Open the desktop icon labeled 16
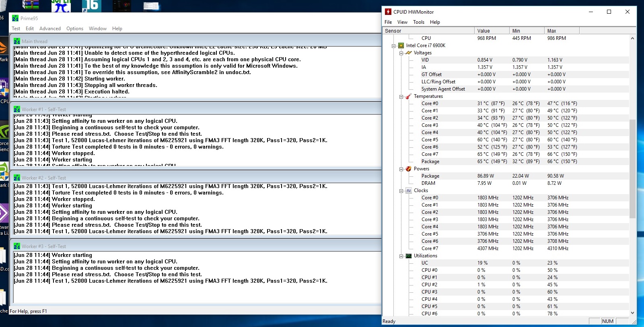Viewport: 644px width, 327px height. (x=91, y=6)
